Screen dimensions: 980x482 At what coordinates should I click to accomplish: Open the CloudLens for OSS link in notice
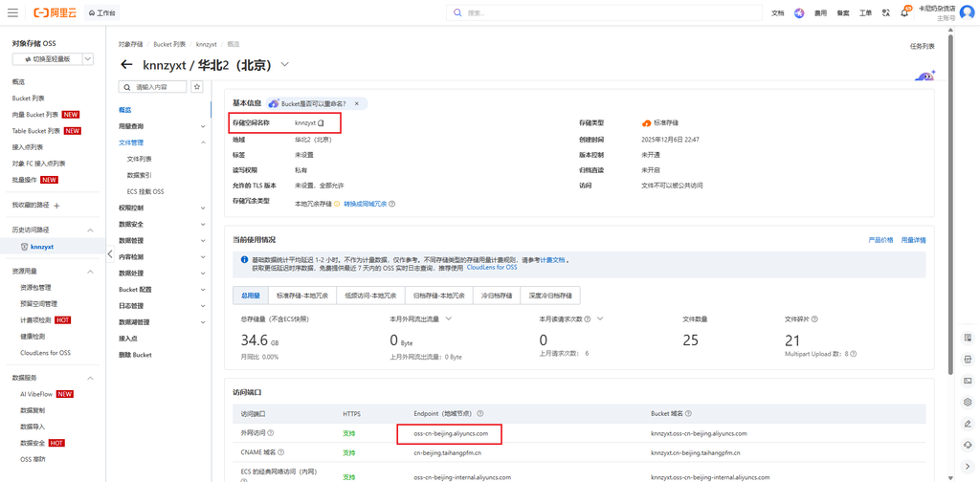pyautogui.click(x=492, y=267)
